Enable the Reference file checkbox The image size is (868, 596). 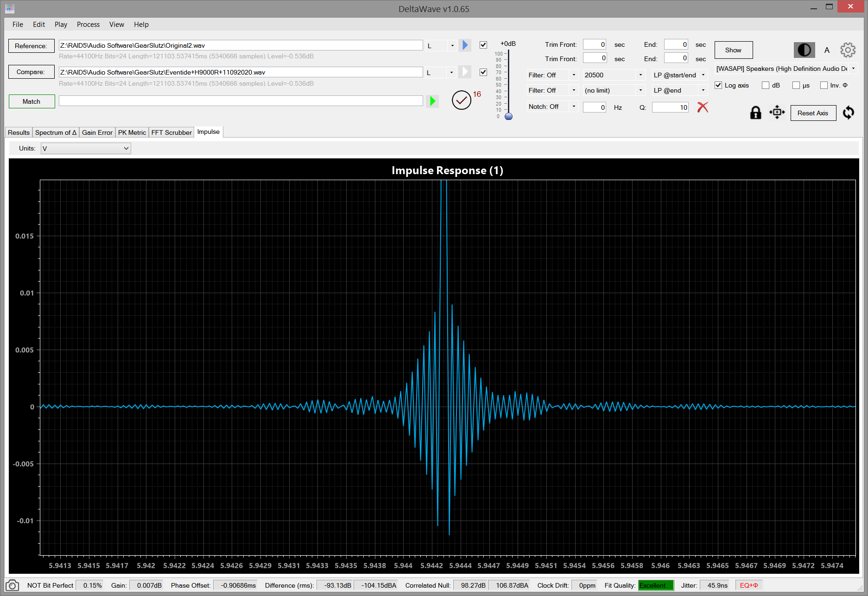(x=483, y=45)
